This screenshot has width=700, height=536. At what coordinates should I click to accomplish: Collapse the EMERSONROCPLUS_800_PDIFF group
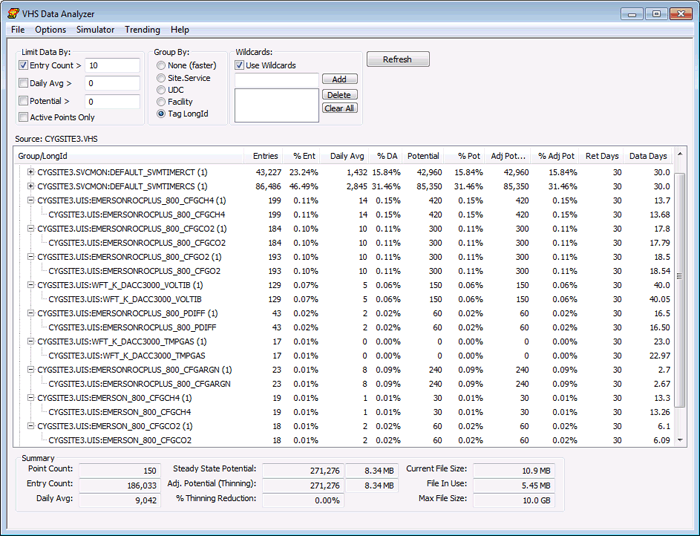point(30,313)
